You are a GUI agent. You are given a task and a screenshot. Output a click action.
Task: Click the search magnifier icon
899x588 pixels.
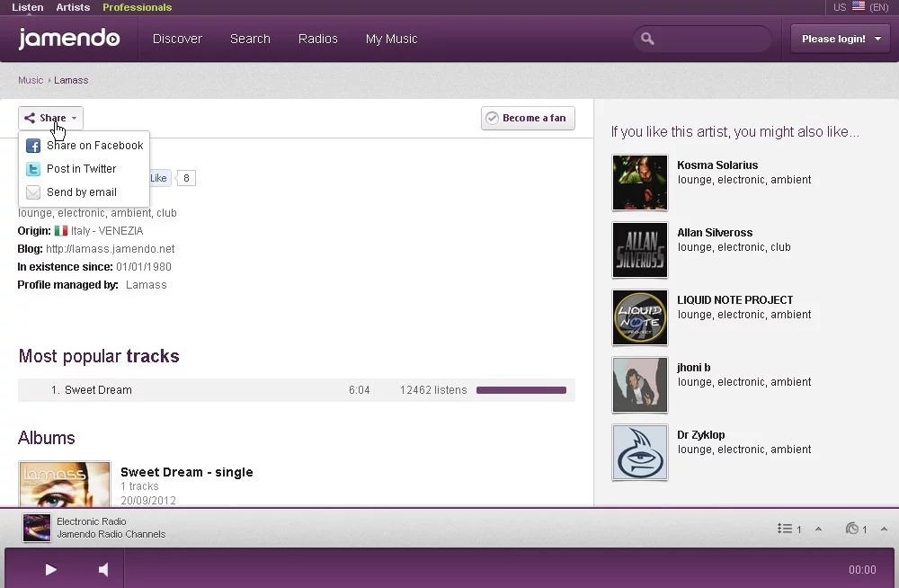647,39
